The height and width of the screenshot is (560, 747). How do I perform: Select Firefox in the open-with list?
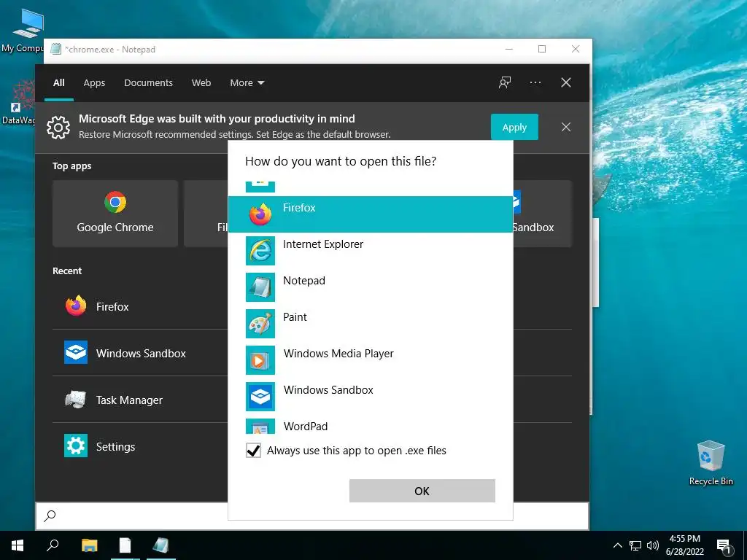point(370,214)
